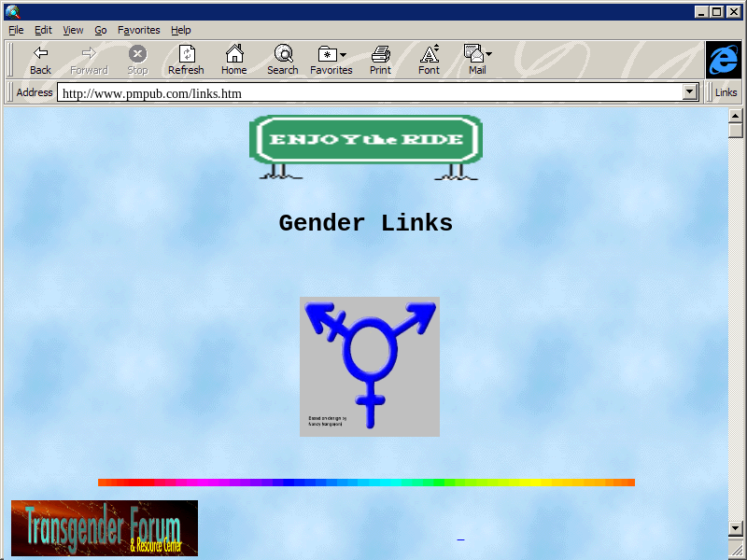Click the Internet Explorer logo icon
Image resolution: width=747 pixels, height=560 pixels.
723,60
